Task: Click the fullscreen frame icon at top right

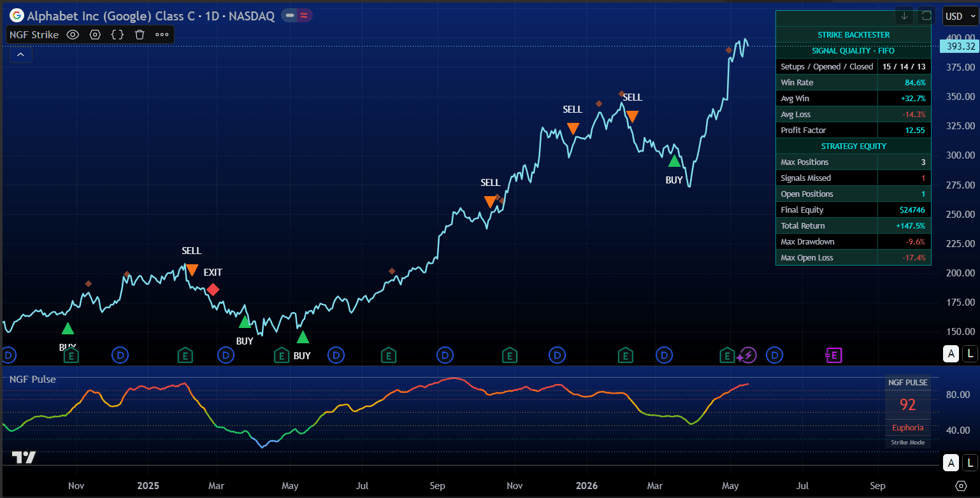Action: click(926, 16)
